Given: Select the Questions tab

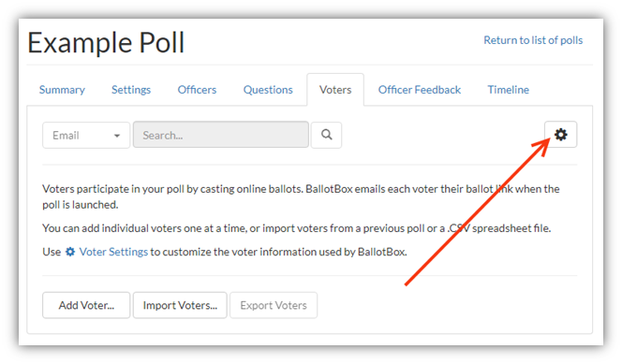Looking at the screenshot, I should pos(268,90).
